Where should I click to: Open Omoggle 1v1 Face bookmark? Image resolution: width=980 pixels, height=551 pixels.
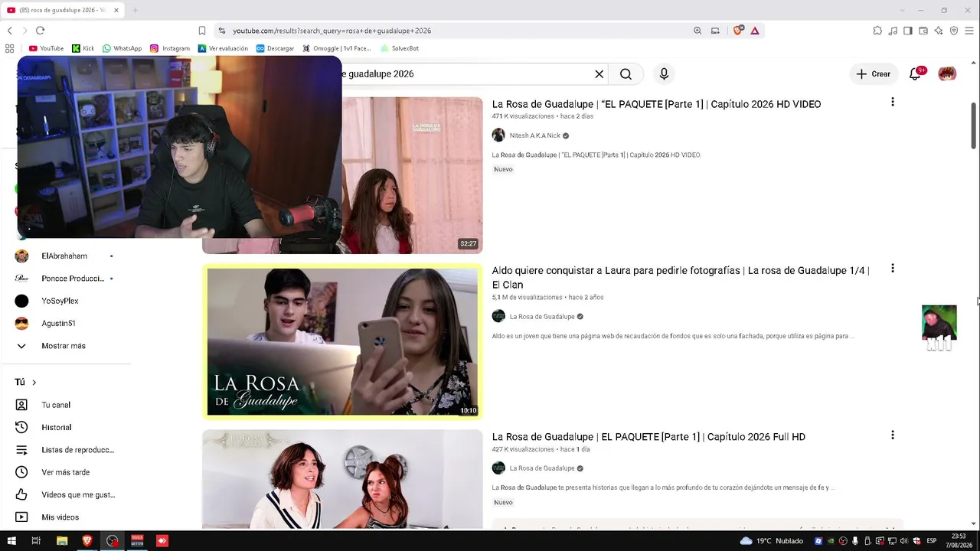click(337, 48)
